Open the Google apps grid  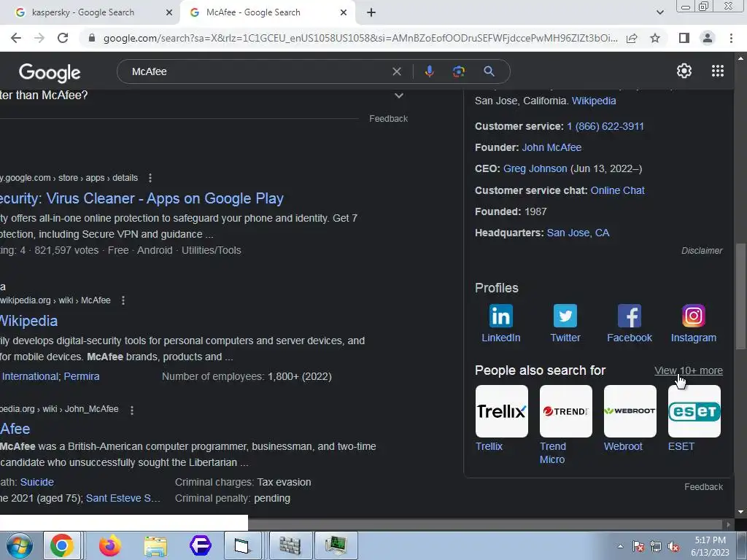pos(718,71)
